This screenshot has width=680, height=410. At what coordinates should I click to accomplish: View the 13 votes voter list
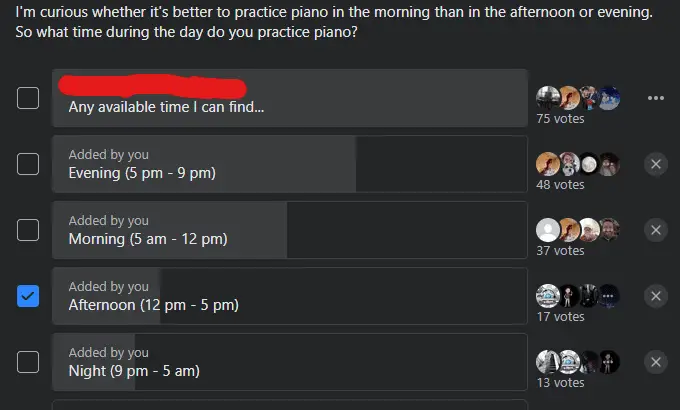coord(560,383)
